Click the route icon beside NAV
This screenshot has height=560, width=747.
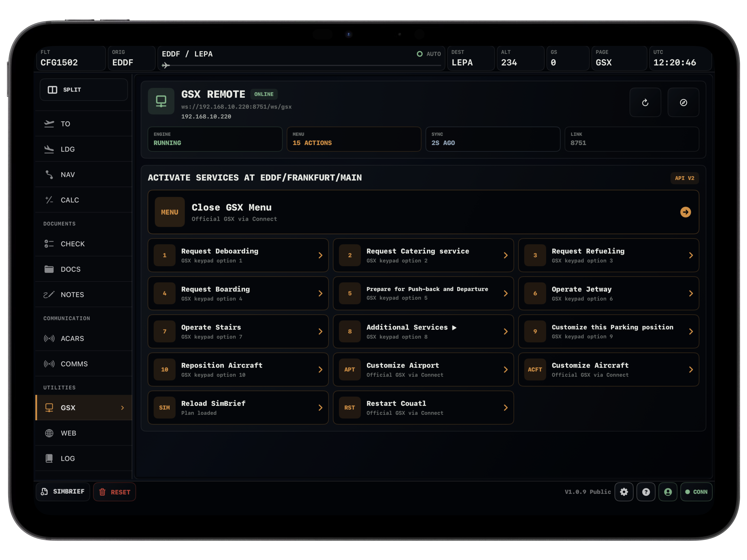pyautogui.click(x=49, y=174)
